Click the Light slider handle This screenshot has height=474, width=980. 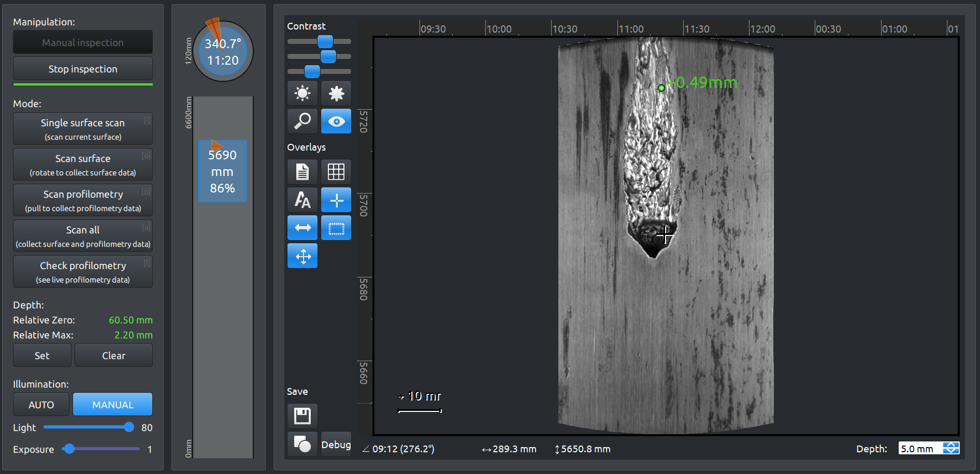(x=129, y=427)
